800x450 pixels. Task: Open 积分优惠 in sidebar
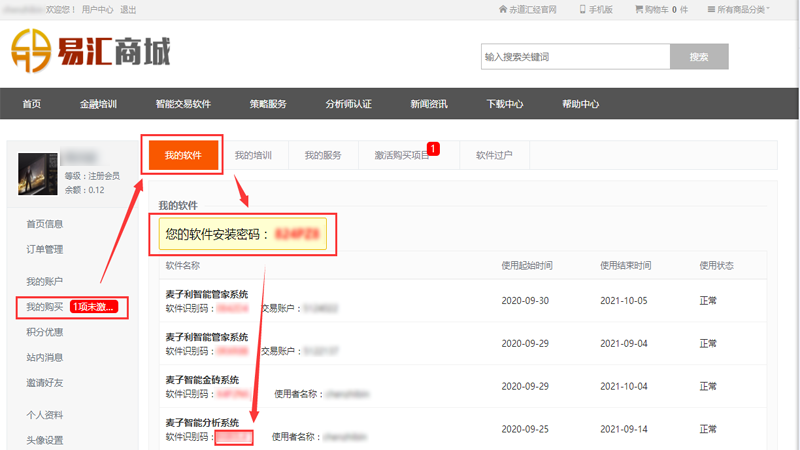pyautogui.click(x=45, y=332)
